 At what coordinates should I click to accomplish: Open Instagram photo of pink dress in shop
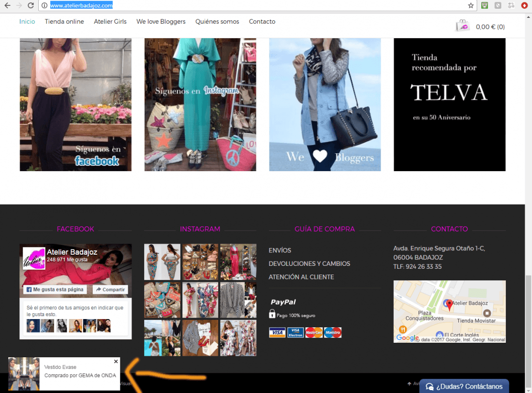tap(238, 262)
